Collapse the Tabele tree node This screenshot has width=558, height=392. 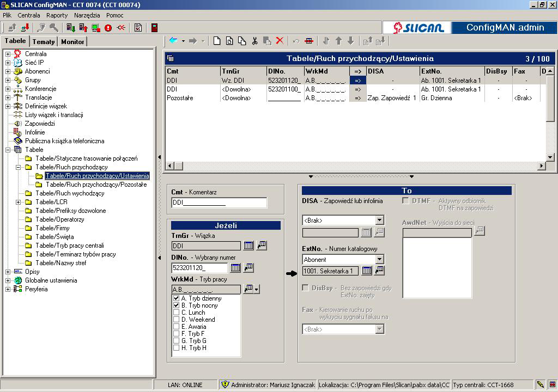[8, 150]
